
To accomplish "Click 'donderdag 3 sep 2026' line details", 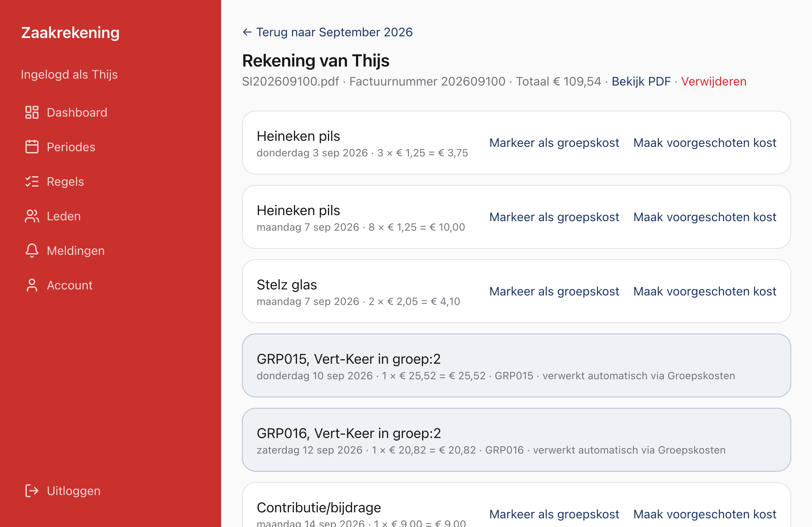I will 362,153.
